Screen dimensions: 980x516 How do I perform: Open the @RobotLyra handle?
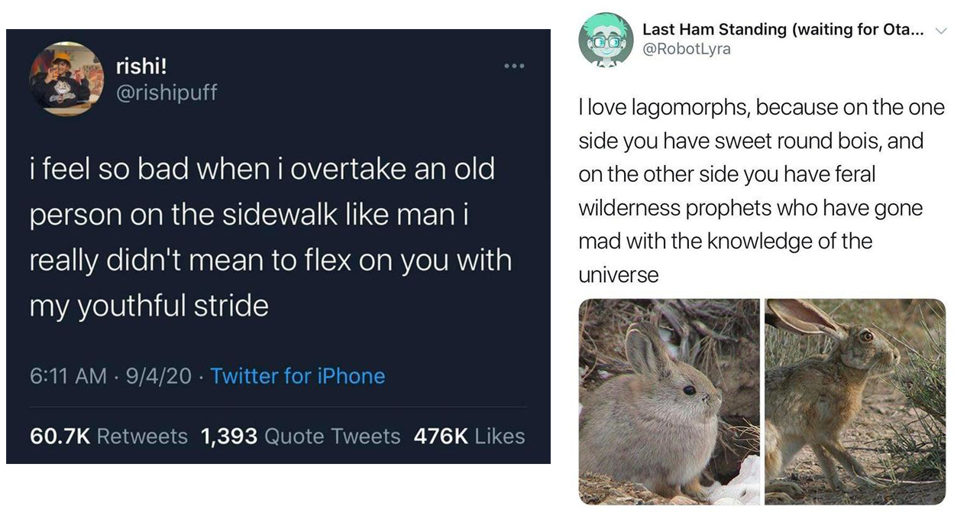(x=687, y=49)
